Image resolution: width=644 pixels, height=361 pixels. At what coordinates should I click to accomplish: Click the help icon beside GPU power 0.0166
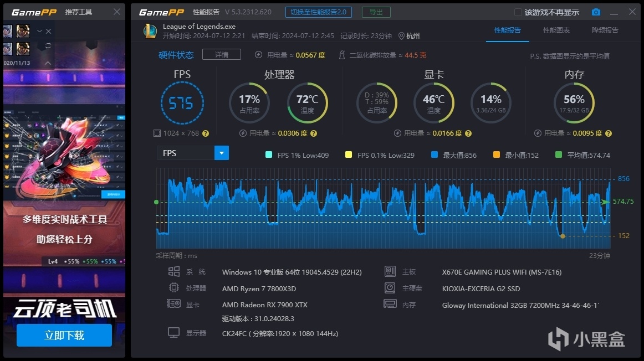[468, 133]
